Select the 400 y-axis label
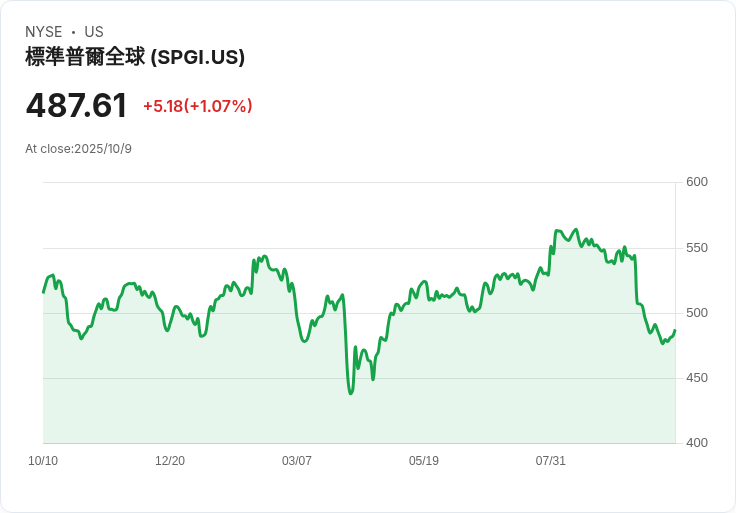 [697, 443]
